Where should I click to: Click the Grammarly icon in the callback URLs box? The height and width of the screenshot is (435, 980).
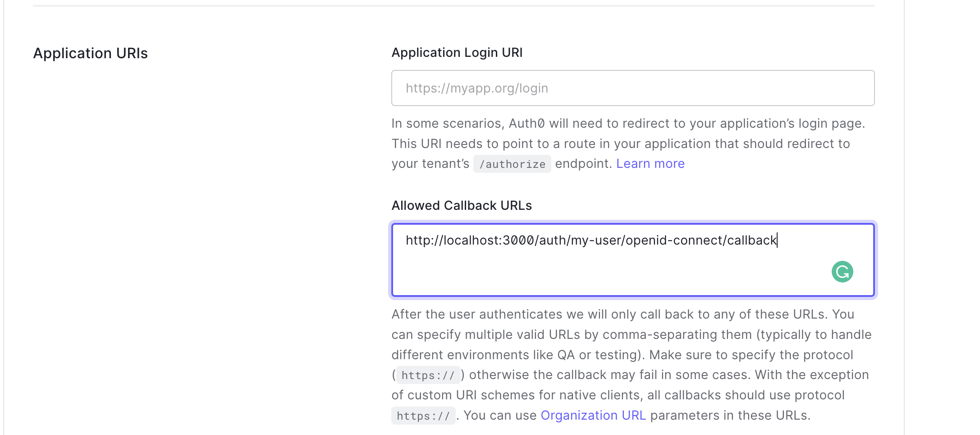click(x=841, y=272)
